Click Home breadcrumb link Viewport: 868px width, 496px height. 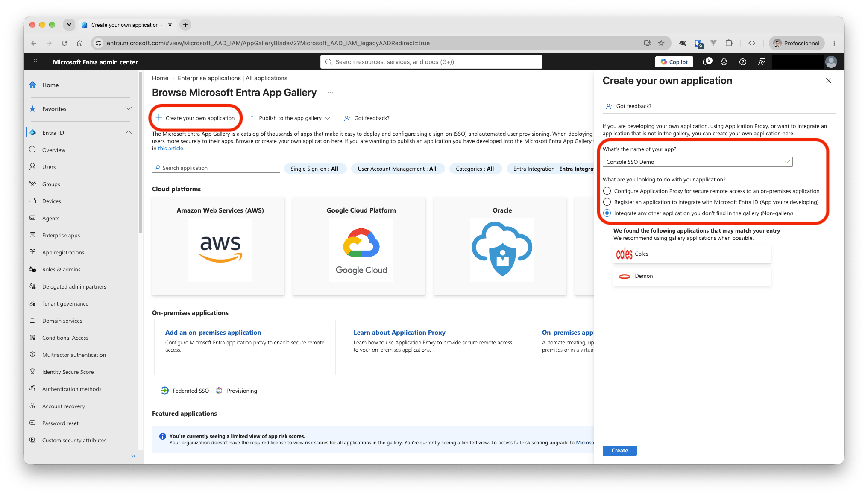click(160, 78)
